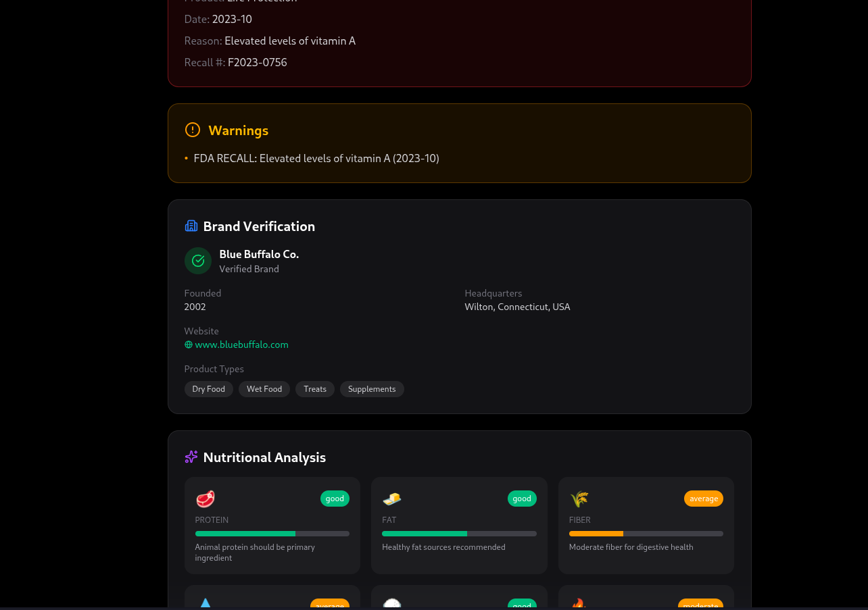Click the Headquarters label
Viewport: 868px width, 610px height.
click(x=493, y=293)
